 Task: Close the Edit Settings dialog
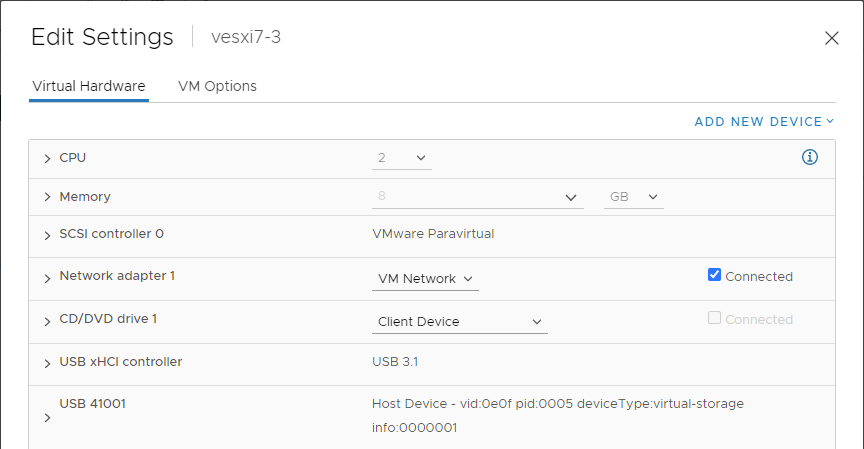click(831, 38)
